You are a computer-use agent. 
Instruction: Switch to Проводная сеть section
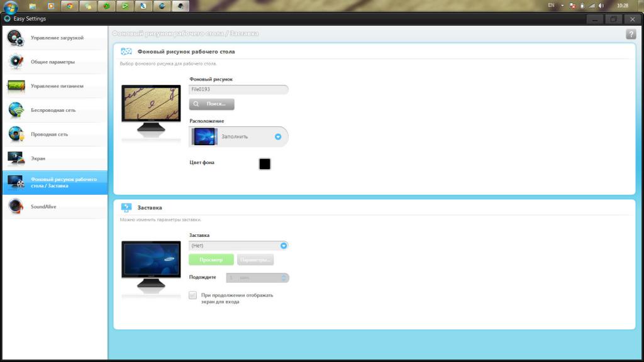55,134
